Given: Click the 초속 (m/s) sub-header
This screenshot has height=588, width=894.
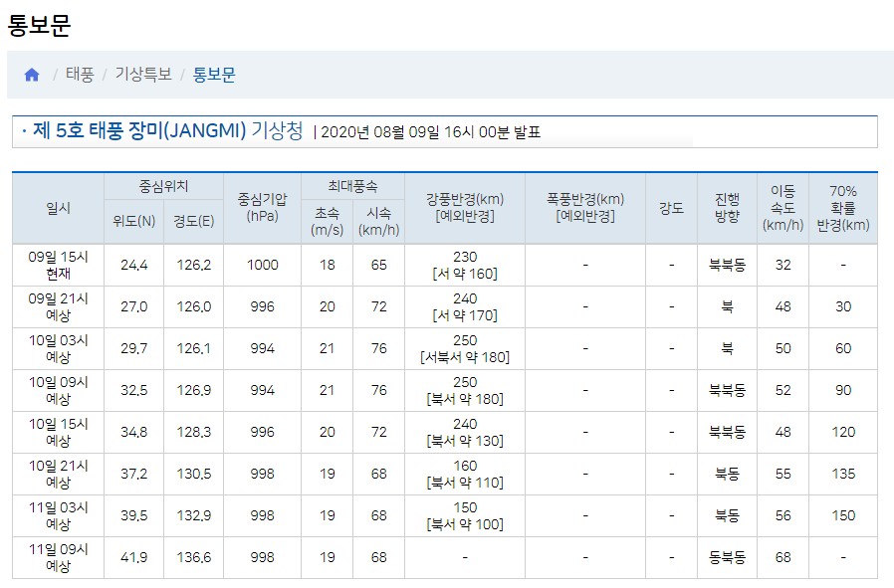Looking at the screenshot, I should (328, 221).
